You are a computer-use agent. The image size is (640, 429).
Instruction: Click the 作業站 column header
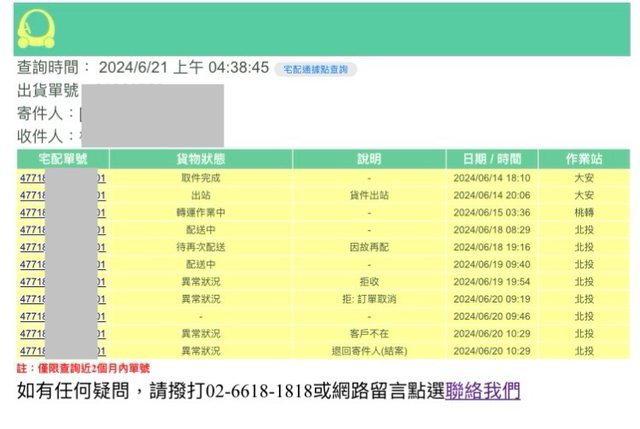coord(584,159)
